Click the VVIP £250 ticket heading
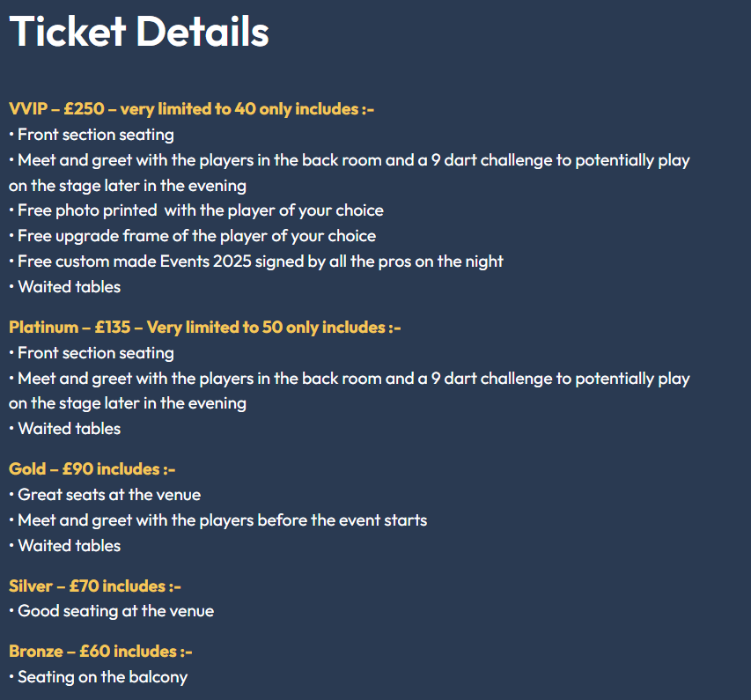This screenshot has width=751, height=700. [x=191, y=109]
